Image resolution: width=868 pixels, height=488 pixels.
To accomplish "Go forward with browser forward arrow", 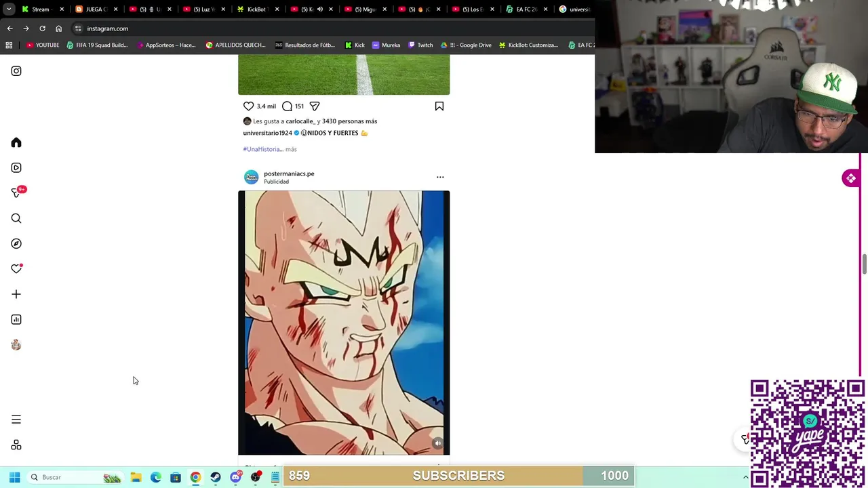I will 26,28.
